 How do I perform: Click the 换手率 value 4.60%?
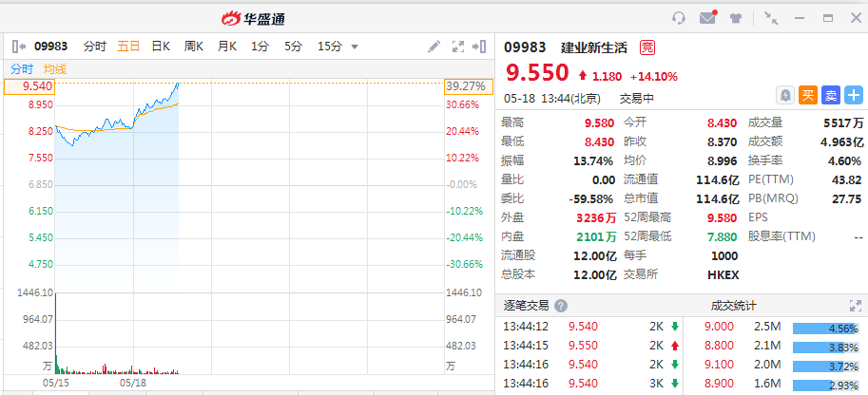845,161
